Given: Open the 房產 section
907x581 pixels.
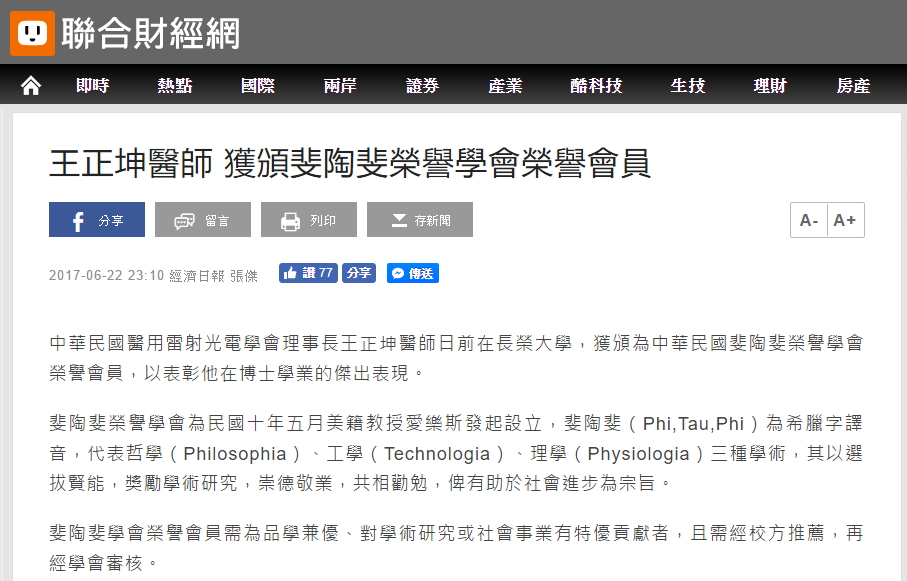Looking at the screenshot, I should coord(853,86).
